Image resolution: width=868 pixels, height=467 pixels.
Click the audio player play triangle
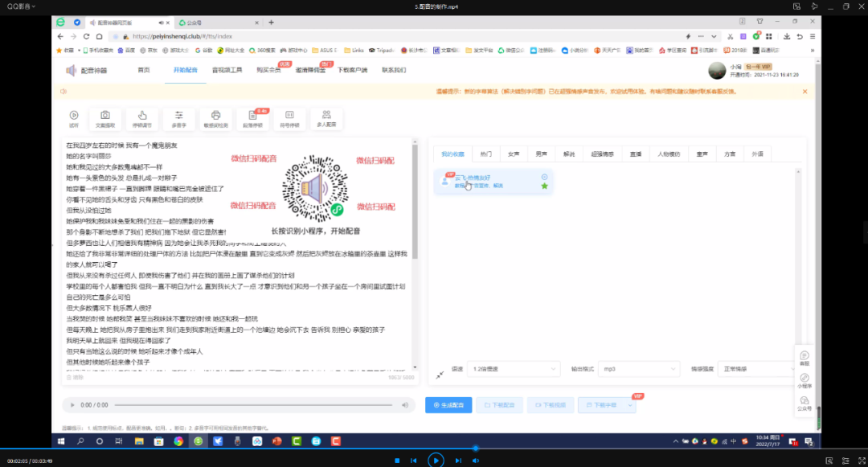72,405
